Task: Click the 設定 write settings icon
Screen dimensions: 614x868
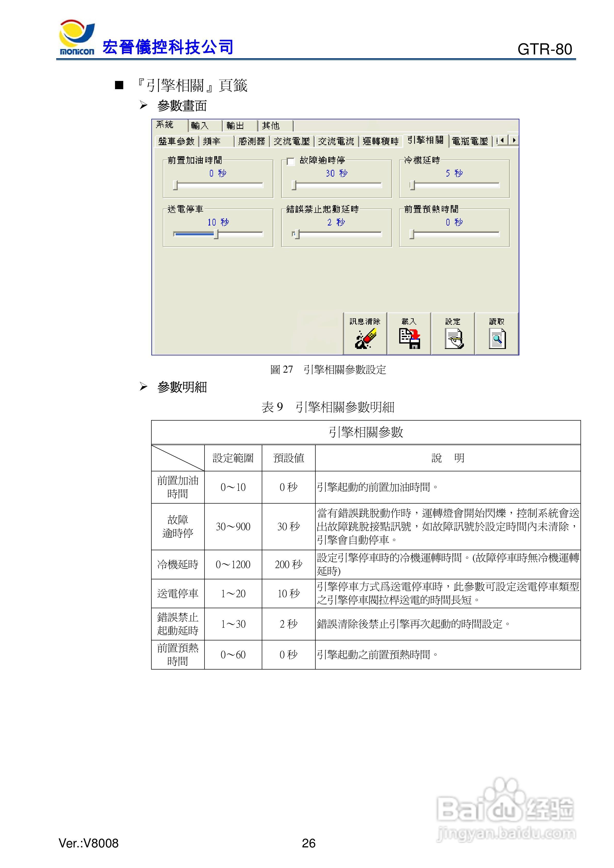Action: point(453,338)
